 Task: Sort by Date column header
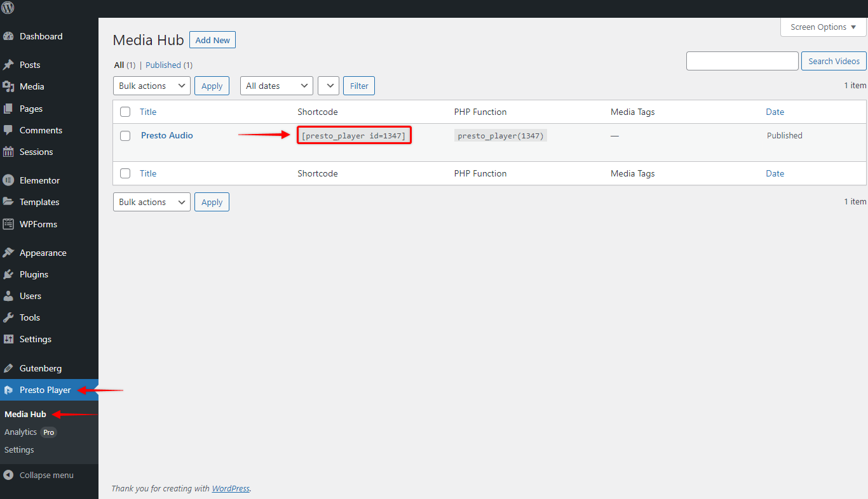pos(775,112)
